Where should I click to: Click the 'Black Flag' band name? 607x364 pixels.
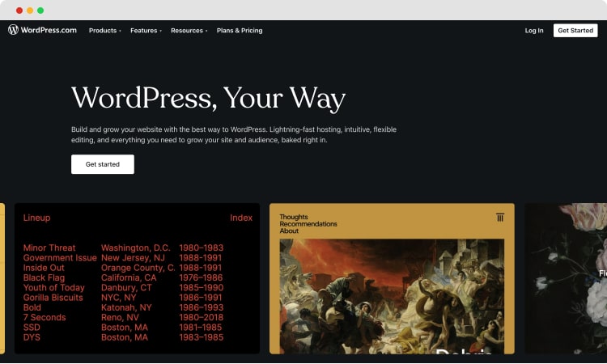coord(44,277)
